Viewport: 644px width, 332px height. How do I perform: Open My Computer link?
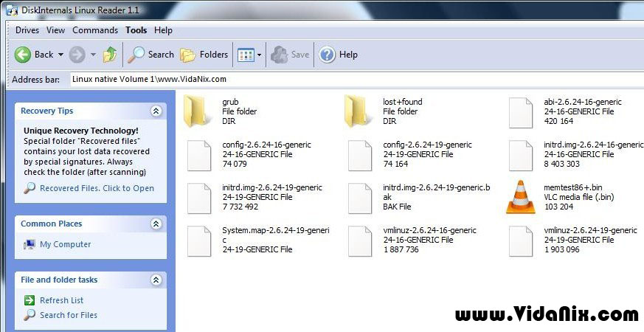point(66,244)
